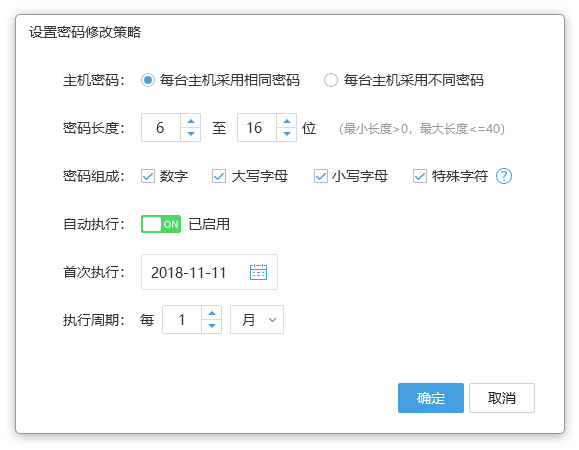Click the help question mark icon
The width and height of the screenshot is (579, 450).
(504, 176)
